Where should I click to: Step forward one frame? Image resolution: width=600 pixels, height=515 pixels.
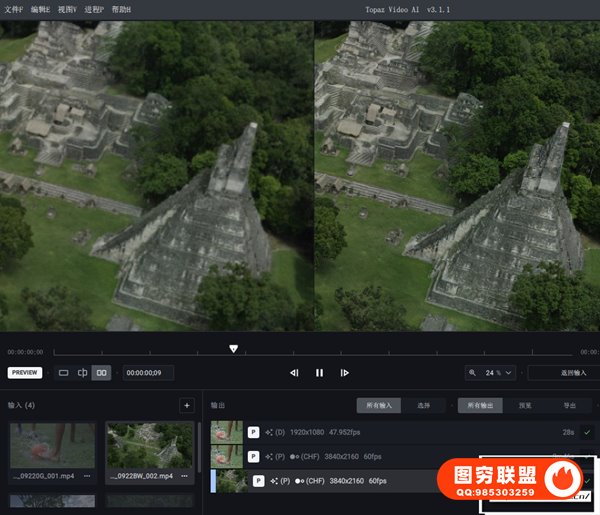345,373
